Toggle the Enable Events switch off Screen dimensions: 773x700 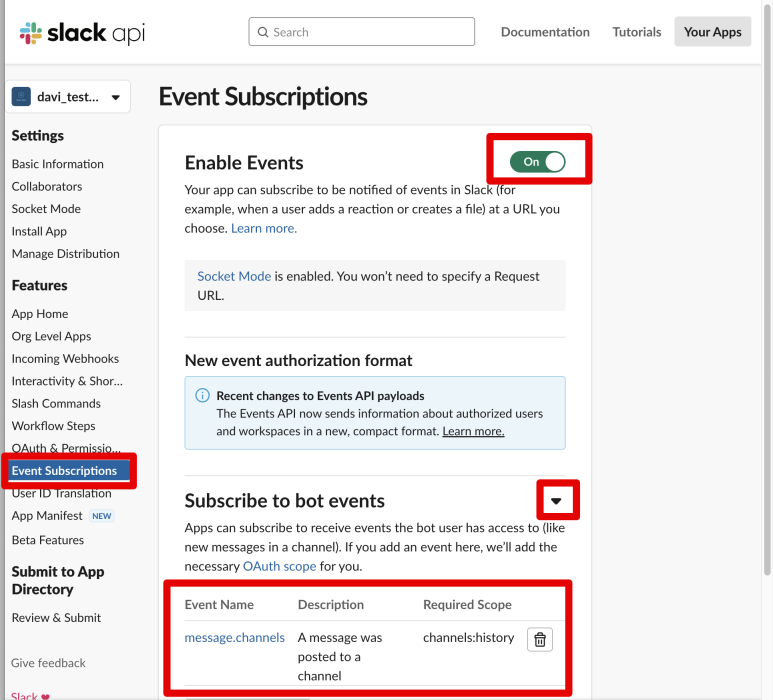tap(537, 162)
